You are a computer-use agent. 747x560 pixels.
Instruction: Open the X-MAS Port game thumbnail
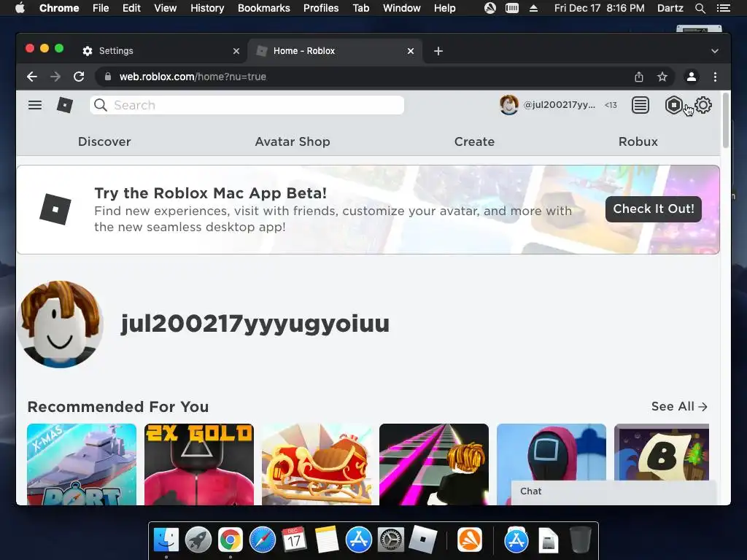point(82,464)
